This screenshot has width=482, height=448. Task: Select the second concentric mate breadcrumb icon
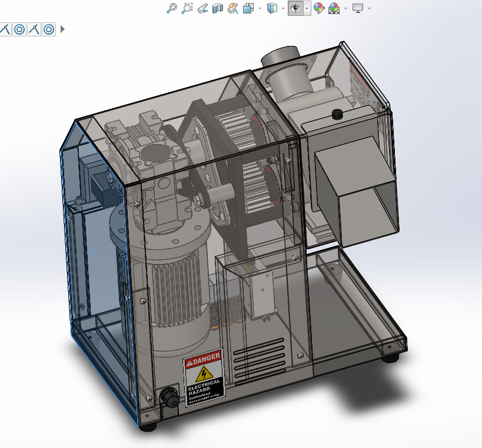point(49,29)
